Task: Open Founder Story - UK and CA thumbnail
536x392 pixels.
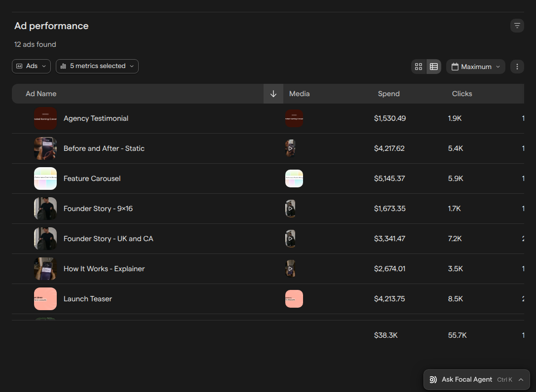Action: coord(45,239)
